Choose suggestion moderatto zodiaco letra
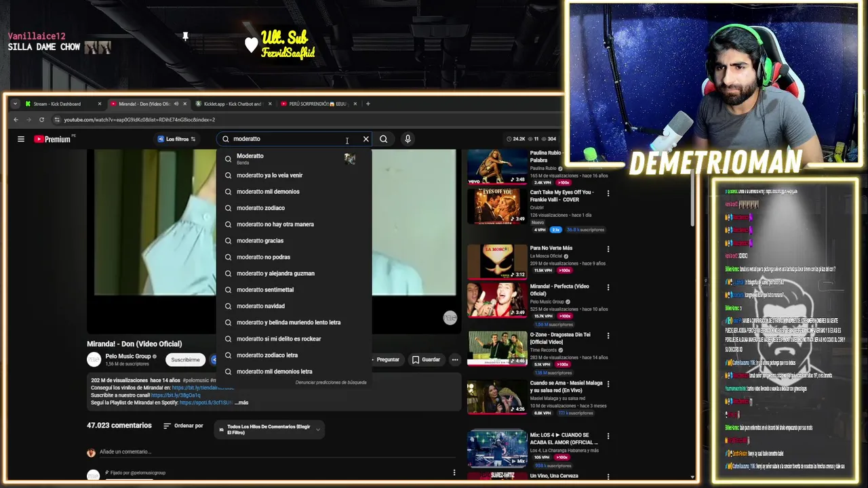 (294, 354)
